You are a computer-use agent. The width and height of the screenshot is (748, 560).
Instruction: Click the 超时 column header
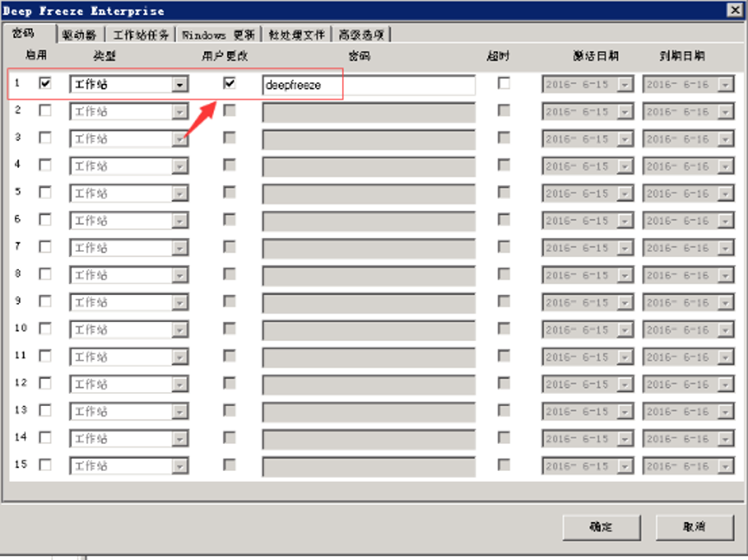498,55
